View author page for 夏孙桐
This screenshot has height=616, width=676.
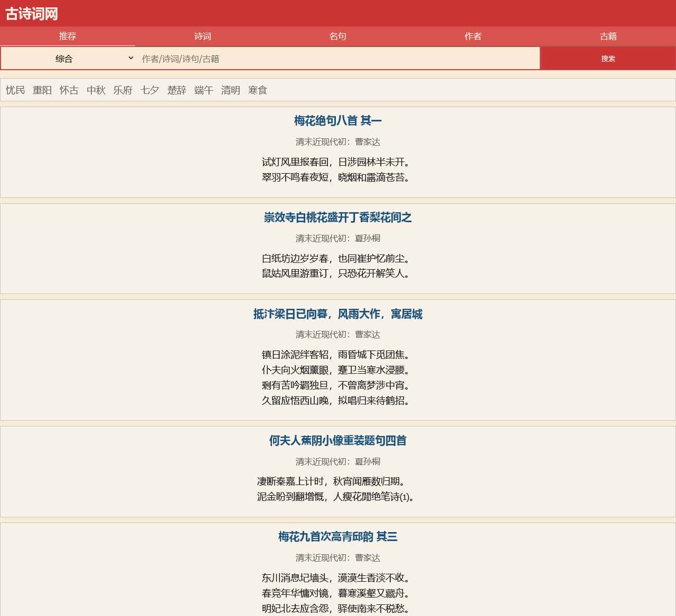pos(368,238)
